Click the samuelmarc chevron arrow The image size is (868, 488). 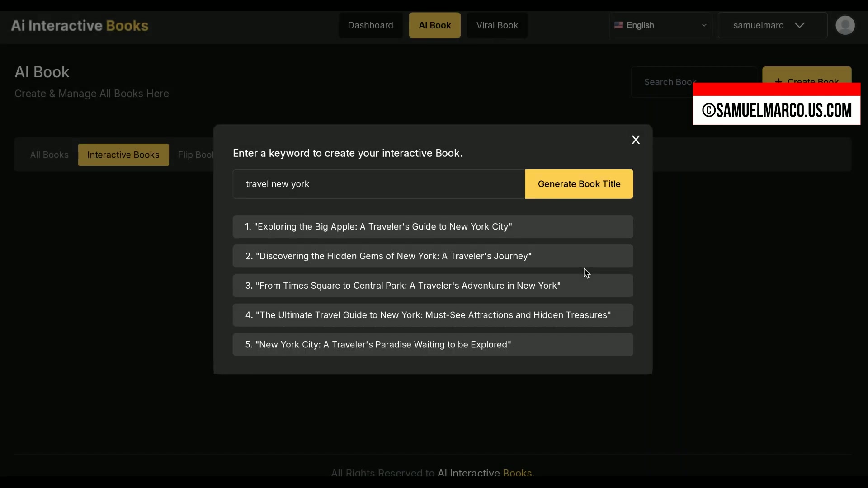(799, 25)
